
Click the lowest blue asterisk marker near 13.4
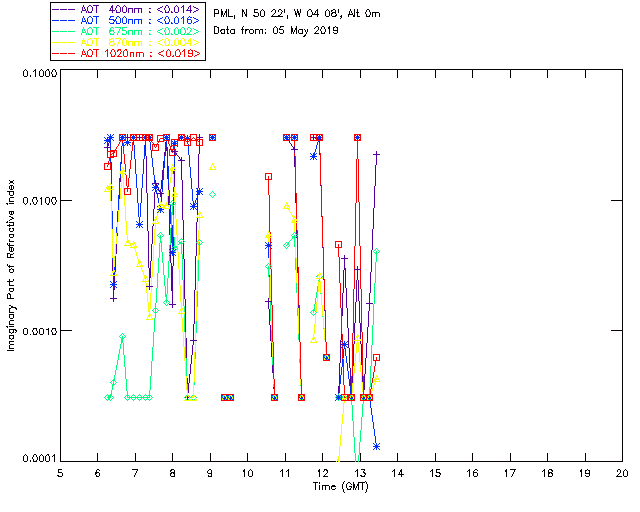click(376, 446)
